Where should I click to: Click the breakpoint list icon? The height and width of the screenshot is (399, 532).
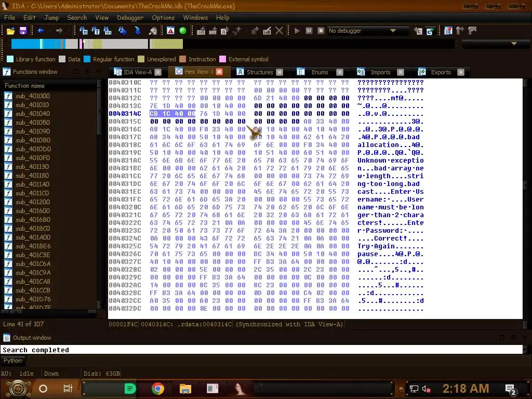(x=448, y=31)
